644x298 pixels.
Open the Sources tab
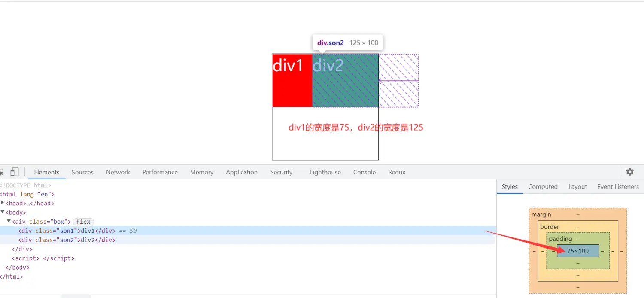tap(82, 172)
